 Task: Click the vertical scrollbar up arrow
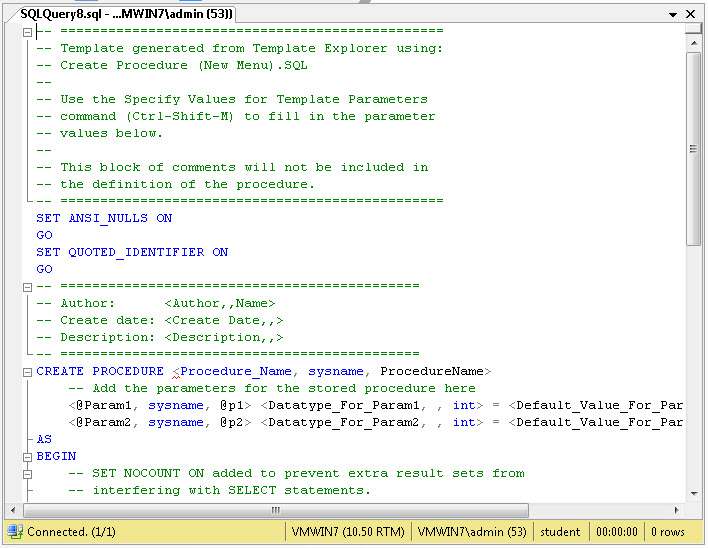(x=694, y=43)
